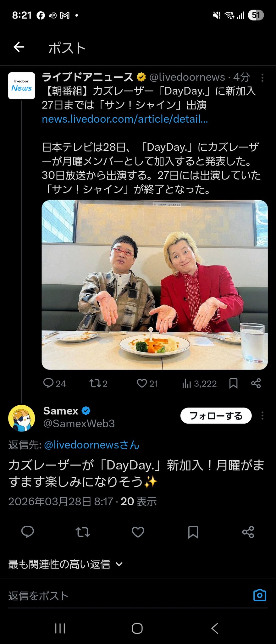276x644 pixels.
Task: Reply to the Samex post
Action: (x=27, y=532)
